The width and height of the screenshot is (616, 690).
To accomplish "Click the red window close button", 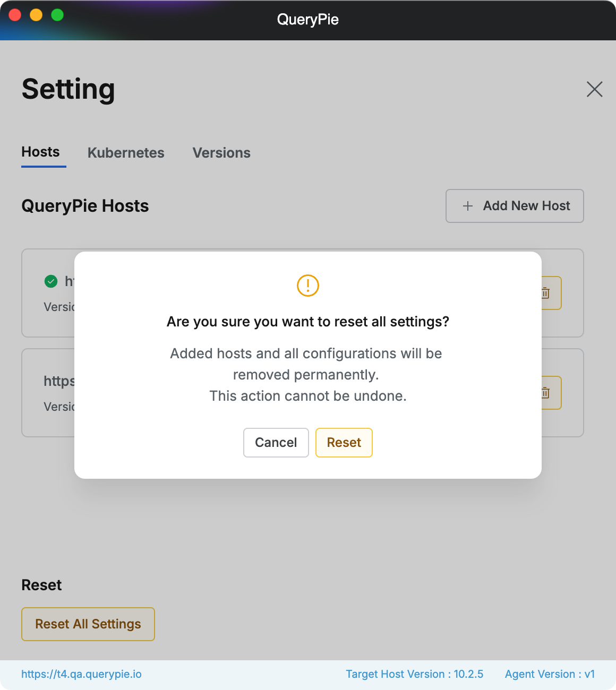I will click(x=15, y=15).
